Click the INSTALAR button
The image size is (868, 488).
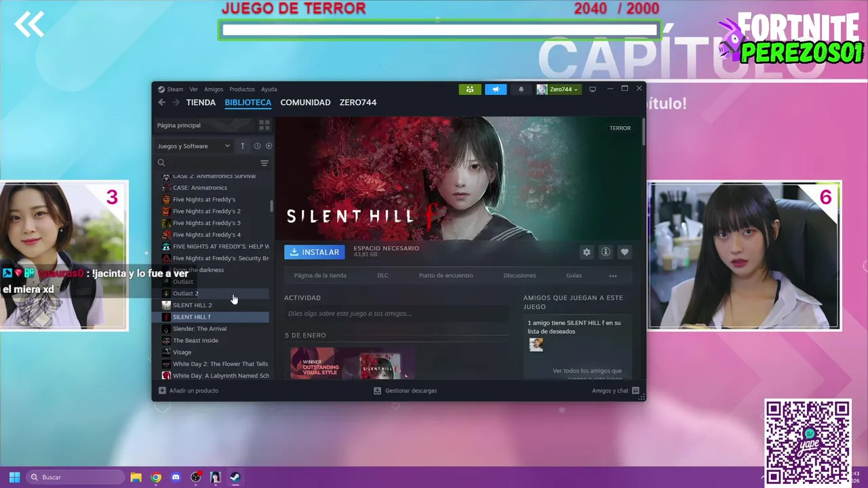(x=315, y=252)
